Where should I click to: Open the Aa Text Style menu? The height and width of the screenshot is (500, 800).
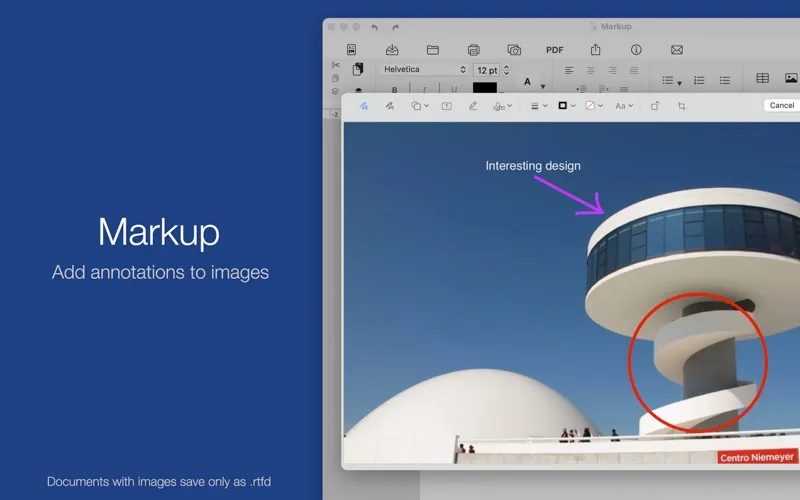624,106
